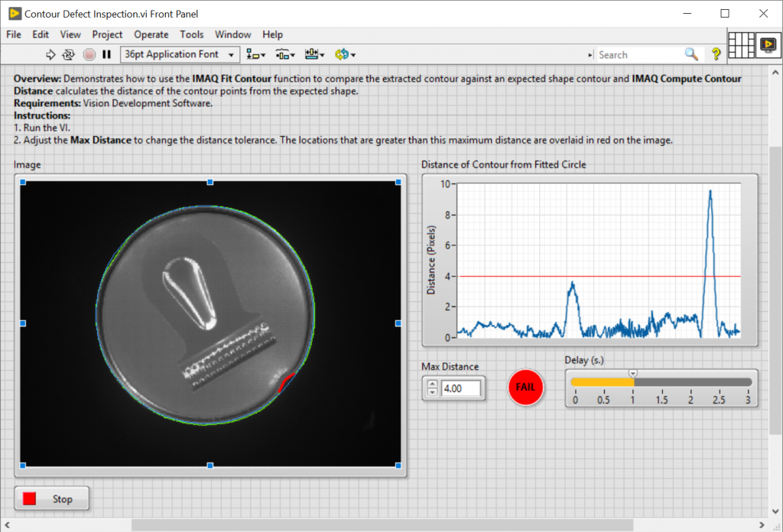This screenshot has height=532, width=783.
Task: Open the Operate menu
Action: point(151,34)
